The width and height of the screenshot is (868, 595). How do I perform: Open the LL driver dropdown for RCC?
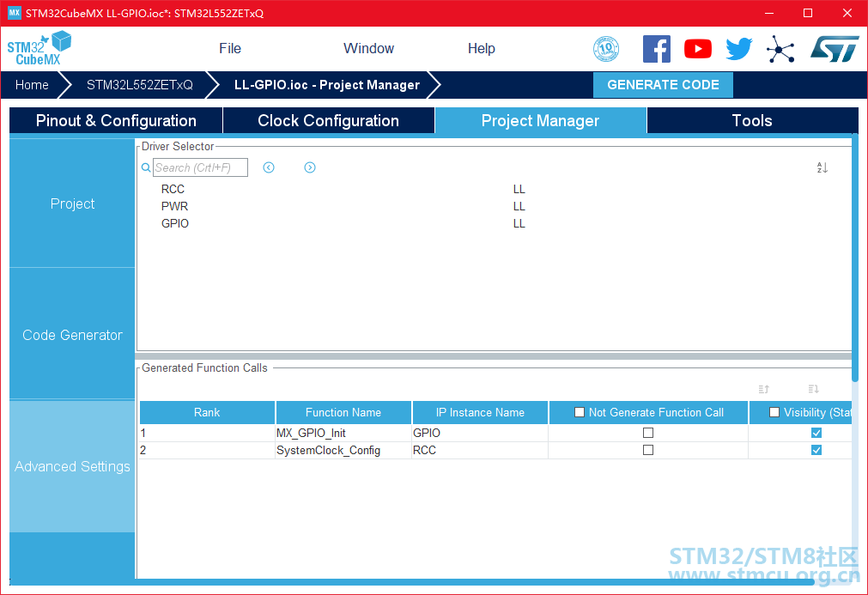point(519,189)
